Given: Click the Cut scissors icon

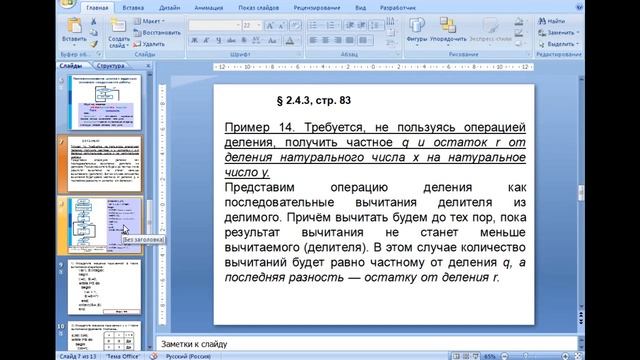Looking at the screenshot, I should pos(94,21).
